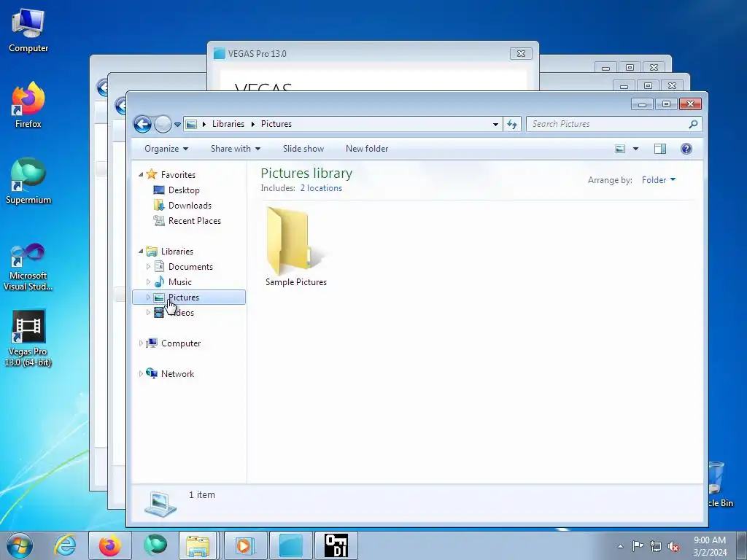Click the network tray icon
Image resolution: width=747 pixels, height=560 pixels.
(x=656, y=547)
